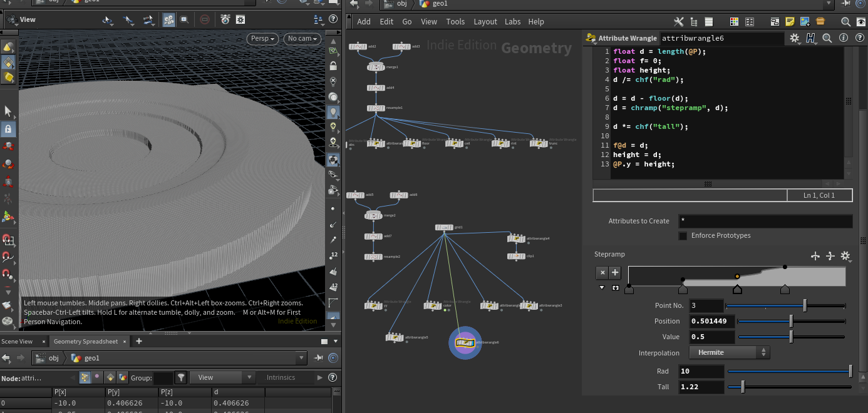Open the Labs menu

pyautogui.click(x=513, y=21)
